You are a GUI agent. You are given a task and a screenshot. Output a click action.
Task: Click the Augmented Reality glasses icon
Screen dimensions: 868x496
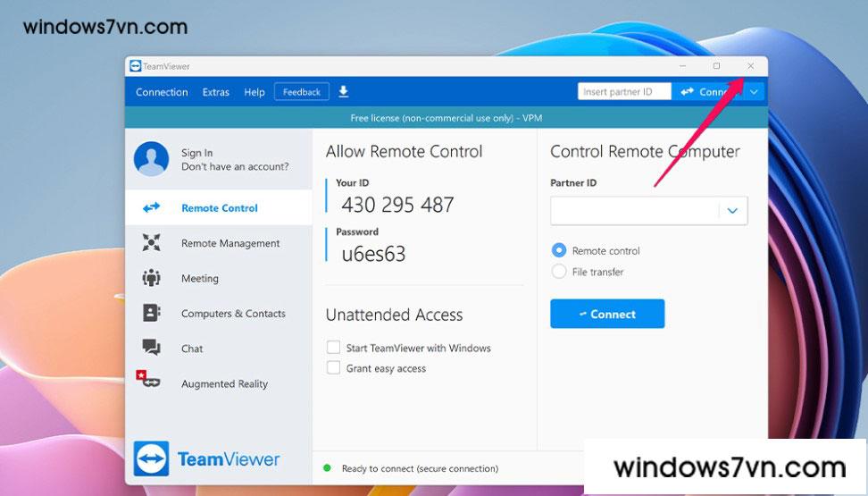(x=148, y=379)
